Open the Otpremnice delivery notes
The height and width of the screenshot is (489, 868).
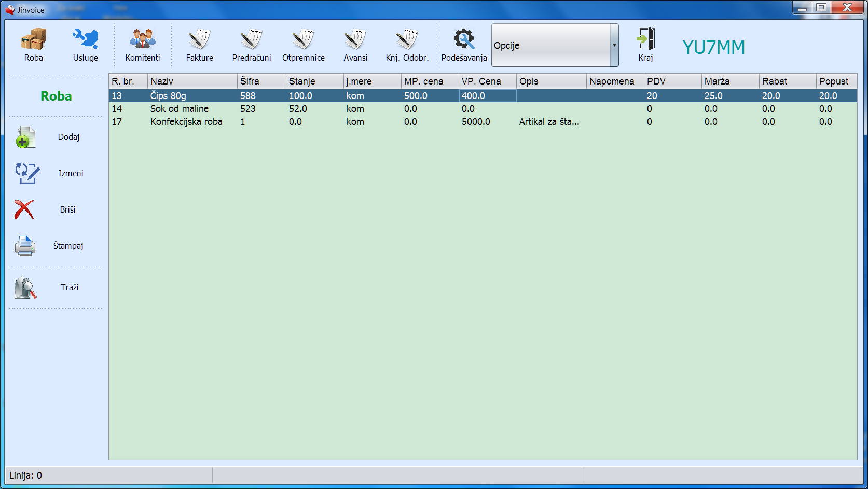(304, 45)
